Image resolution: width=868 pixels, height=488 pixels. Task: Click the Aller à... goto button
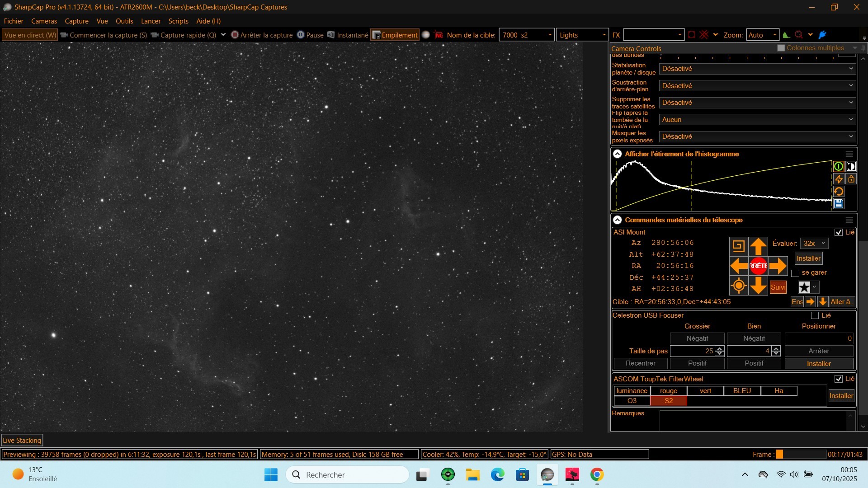[841, 302]
